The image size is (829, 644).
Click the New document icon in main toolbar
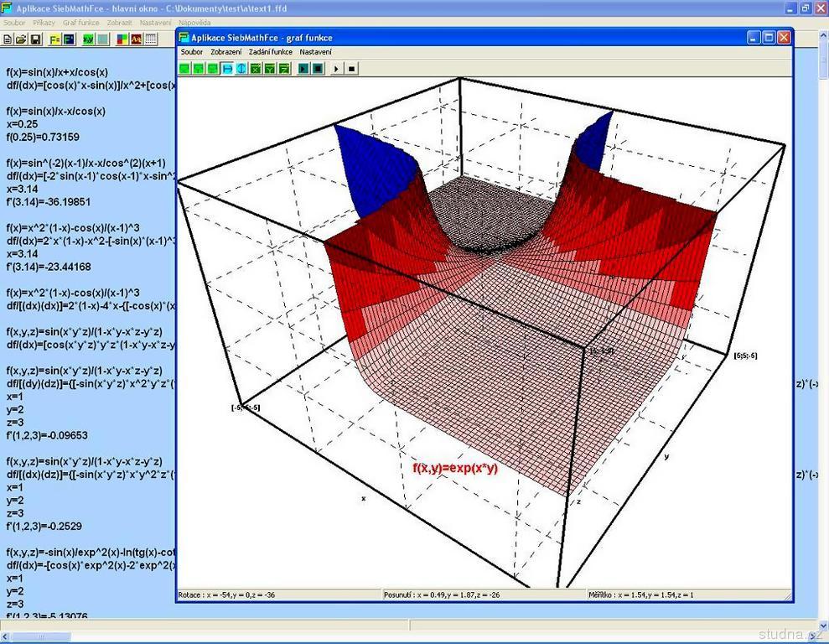click(x=7, y=39)
